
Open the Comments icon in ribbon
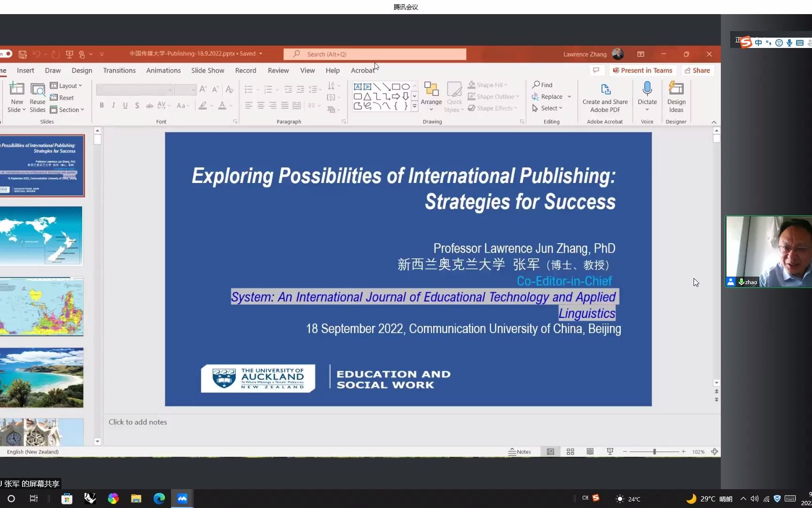click(x=596, y=71)
